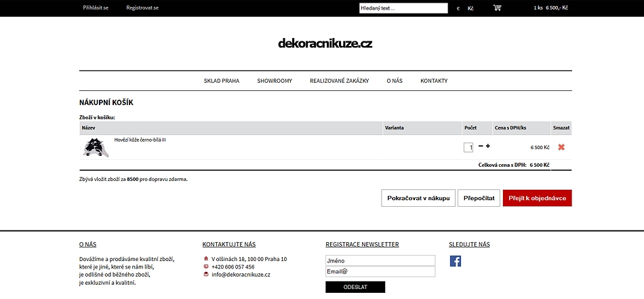
Task: Open the REALIZOVANÉ ZAKÁZKY menu item
Action: (339, 81)
